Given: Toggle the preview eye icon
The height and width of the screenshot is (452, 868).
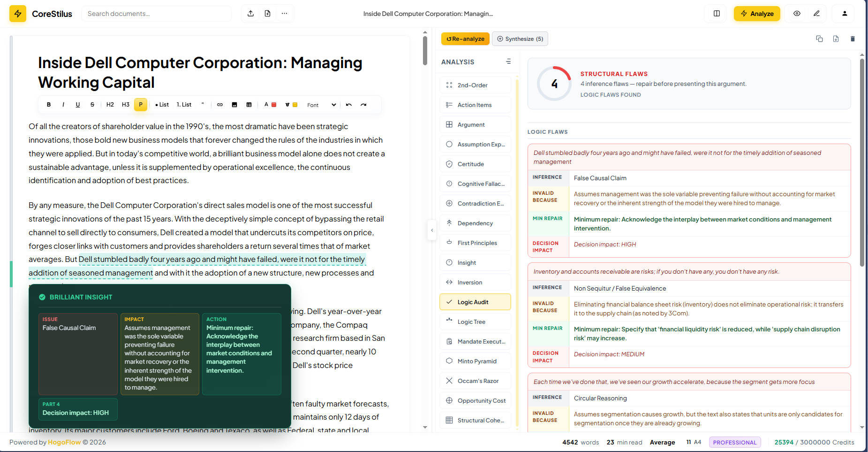Looking at the screenshot, I should [797, 13].
